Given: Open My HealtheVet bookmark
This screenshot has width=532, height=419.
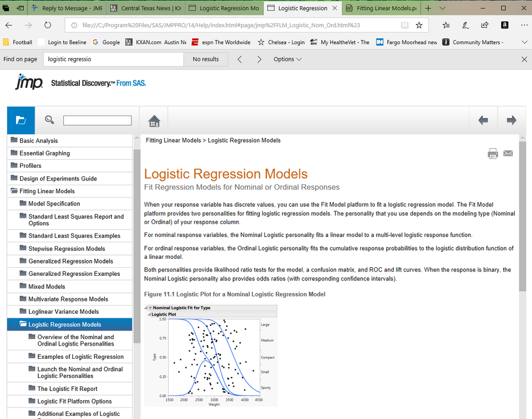Looking at the screenshot, I should [x=340, y=43].
